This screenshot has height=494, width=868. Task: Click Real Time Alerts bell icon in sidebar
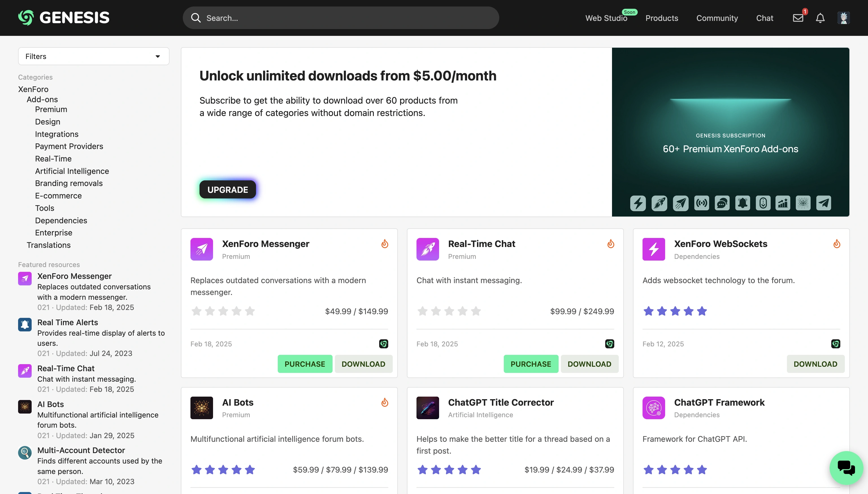25,325
